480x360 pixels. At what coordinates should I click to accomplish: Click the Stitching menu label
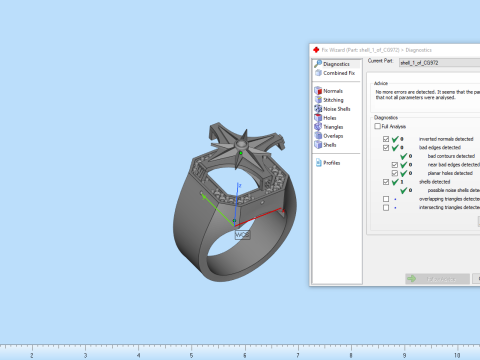(x=333, y=100)
